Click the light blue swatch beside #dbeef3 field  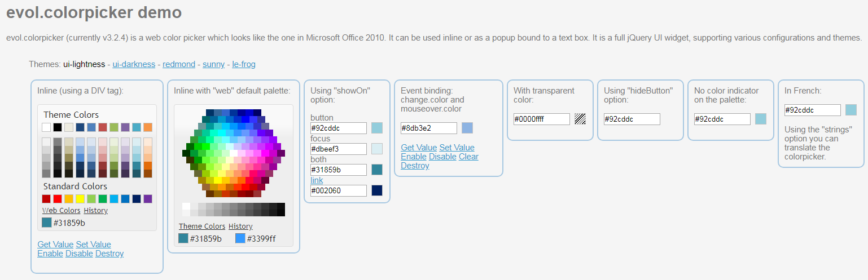(x=377, y=149)
